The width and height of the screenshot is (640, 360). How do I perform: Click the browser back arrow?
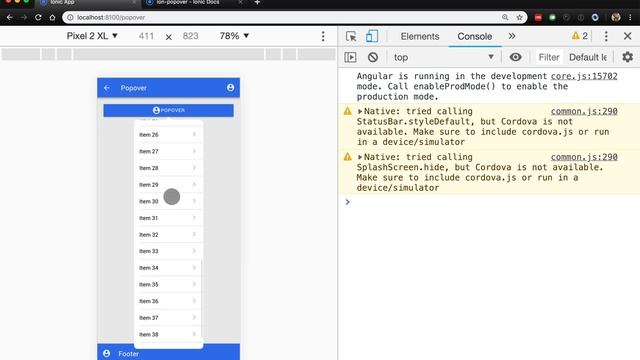[x=9, y=18]
